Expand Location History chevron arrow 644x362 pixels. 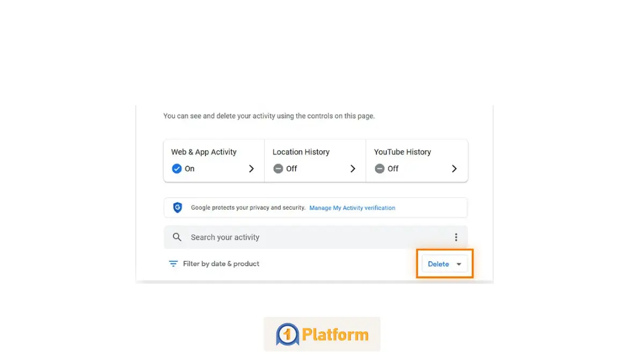353,168
